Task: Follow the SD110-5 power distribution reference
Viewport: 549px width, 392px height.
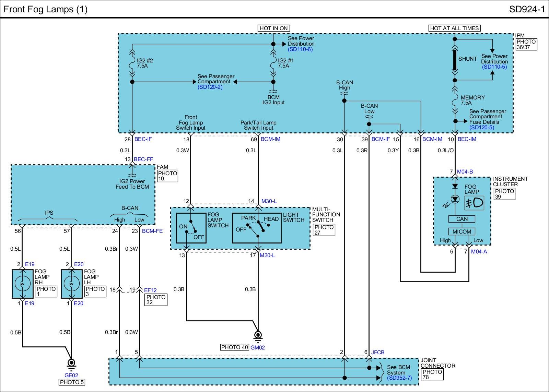Action: coord(494,67)
